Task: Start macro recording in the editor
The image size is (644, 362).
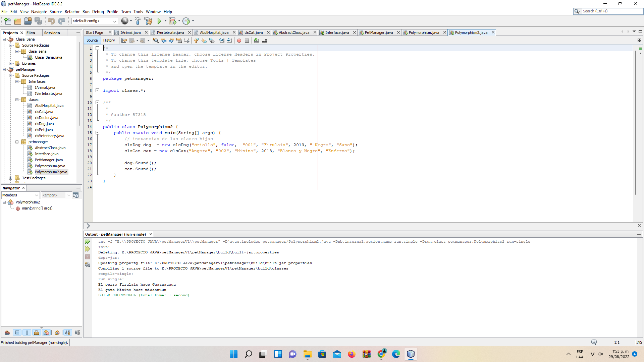Action: click(x=238, y=41)
